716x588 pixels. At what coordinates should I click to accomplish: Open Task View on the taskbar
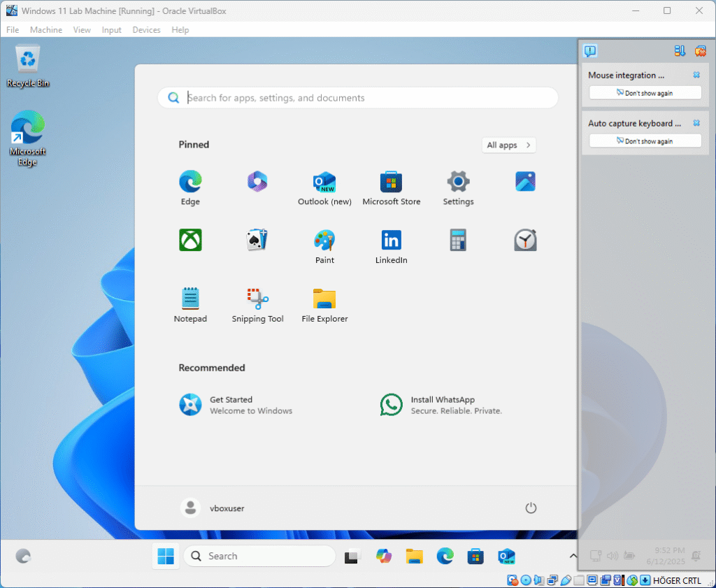(x=352, y=556)
